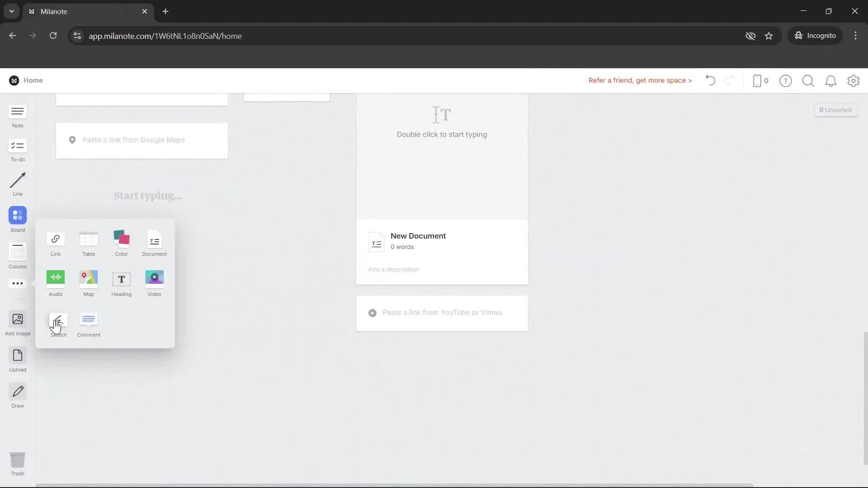Click Add a description on New Document
The image size is (868, 488).
coord(393,269)
